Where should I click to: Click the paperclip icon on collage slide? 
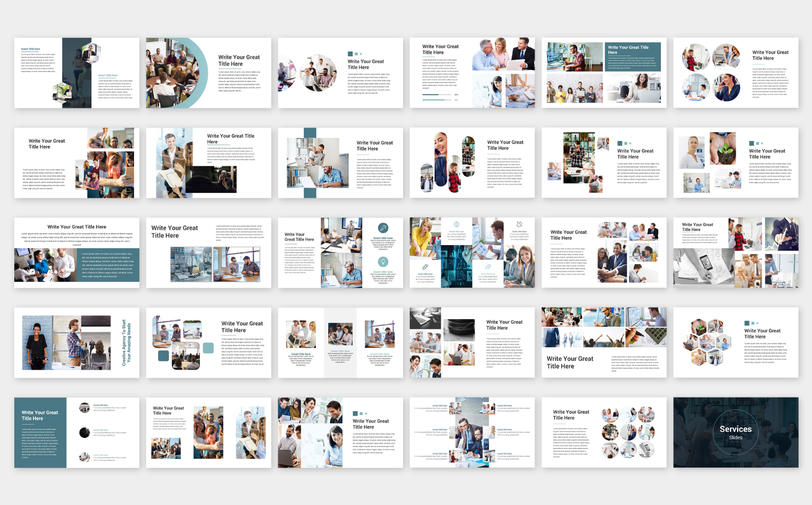pos(488,267)
